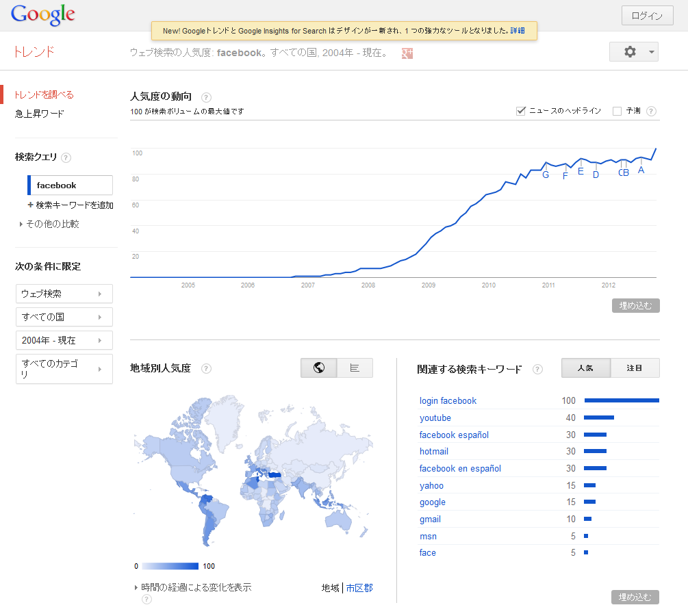Open facebook en español related keyword
The width and height of the screenshot is (688, 616).
point(460,469)
